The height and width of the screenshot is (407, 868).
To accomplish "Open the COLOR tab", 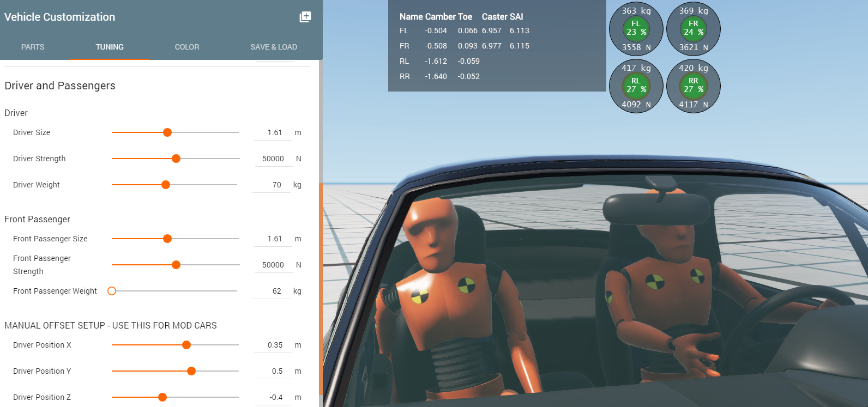I will (x=187, y=47).
